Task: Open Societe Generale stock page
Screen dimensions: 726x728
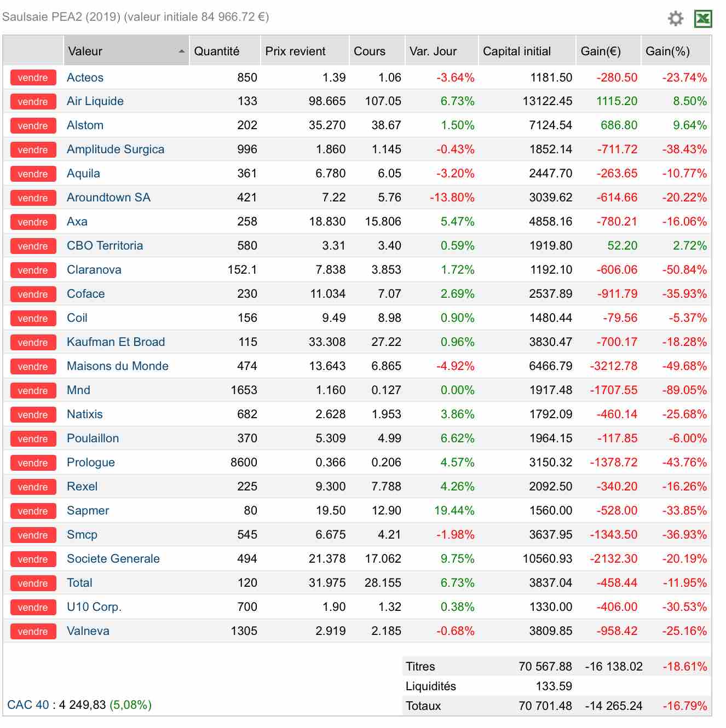Action: pos(113,559)
